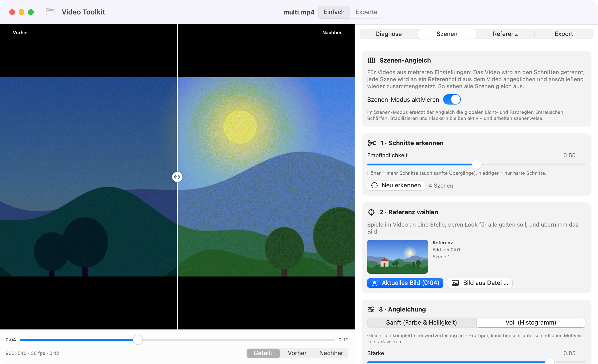The height and width of the screenshot is (364, 598).
Task: Click the video timeline playhead
Action: [x=138, y=339]
